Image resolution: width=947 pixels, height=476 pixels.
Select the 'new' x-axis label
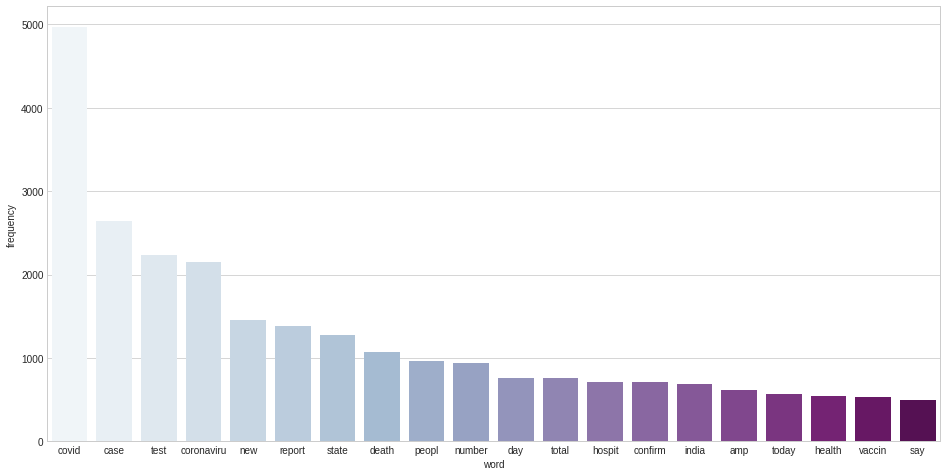[x=248, y=451]
